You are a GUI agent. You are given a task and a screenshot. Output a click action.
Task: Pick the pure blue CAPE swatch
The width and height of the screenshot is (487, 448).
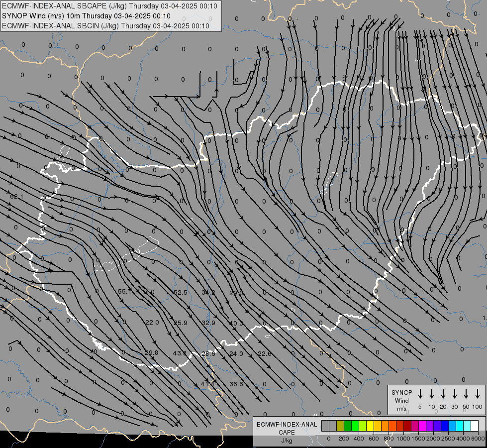444,426
